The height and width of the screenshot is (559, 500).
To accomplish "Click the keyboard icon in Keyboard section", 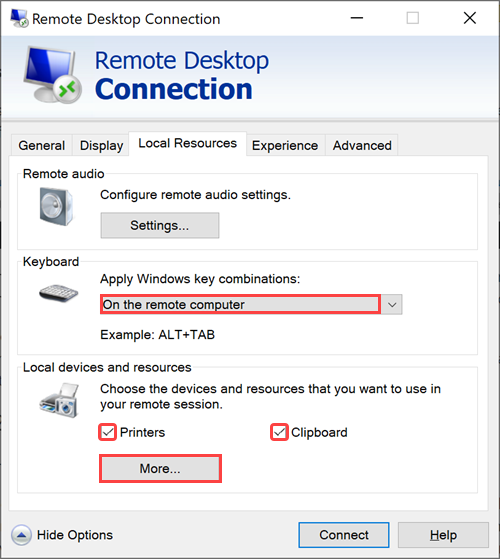I will (58, 293).
